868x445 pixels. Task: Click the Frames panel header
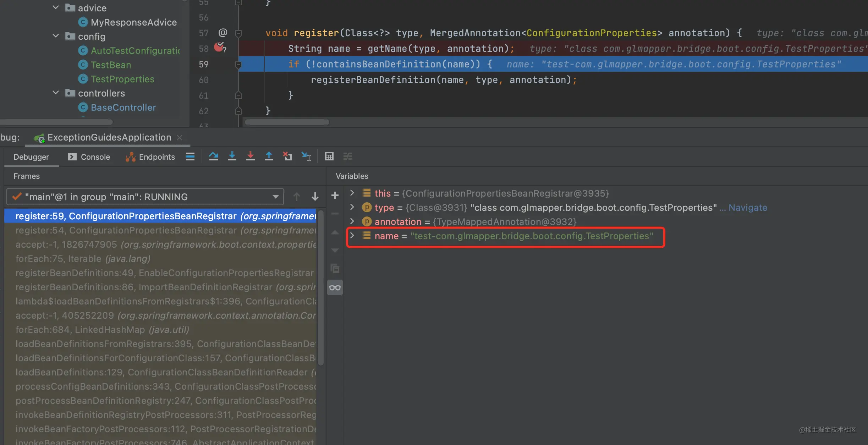click(26, 176)
